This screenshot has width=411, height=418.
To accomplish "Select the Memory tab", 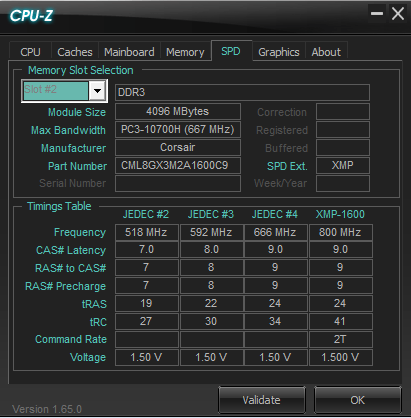I will pos(185,52).
